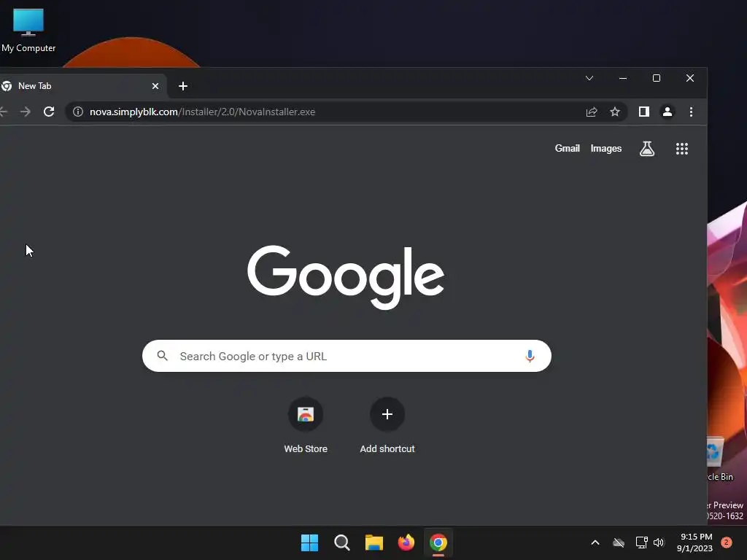Open Search Labs flask icon
The image size is (747, 560).
(x=647, y=149)
